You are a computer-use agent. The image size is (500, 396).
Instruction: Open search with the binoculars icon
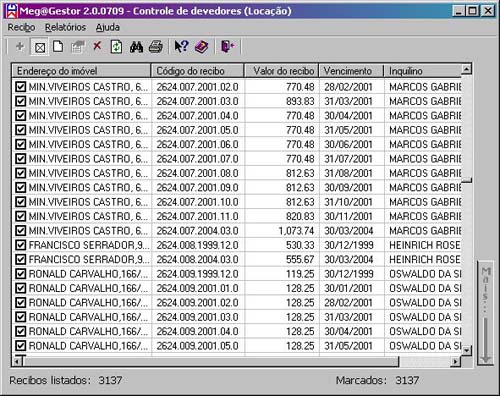coord(136,47)
